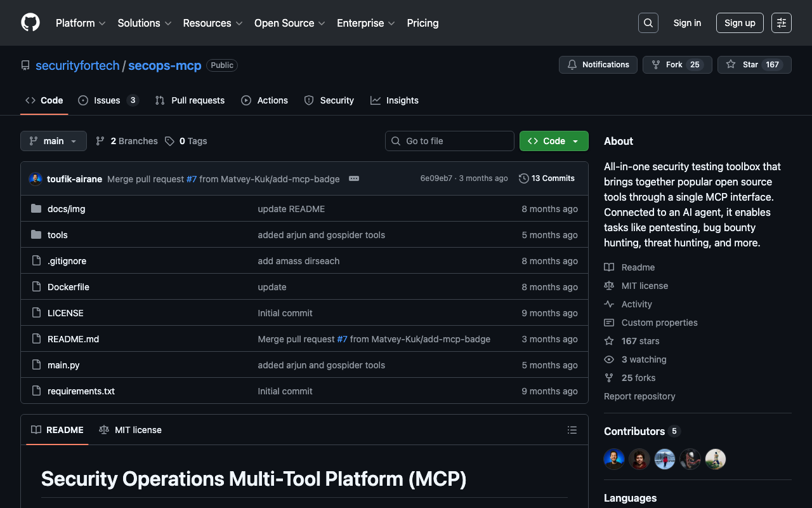Click the GitHub logo icon
Viewport: 812px width, 508px height.
click(x=30, y=23)
